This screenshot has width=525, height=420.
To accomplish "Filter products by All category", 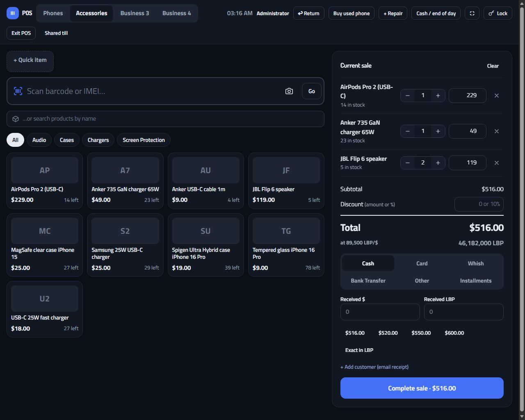I will tap(15, 140).
